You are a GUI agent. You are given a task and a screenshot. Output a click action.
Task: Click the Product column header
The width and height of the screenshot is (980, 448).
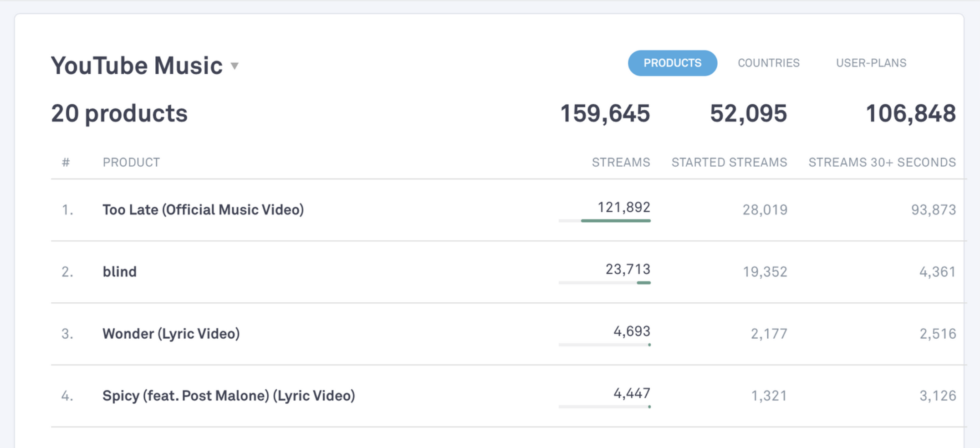coord(131,163)
